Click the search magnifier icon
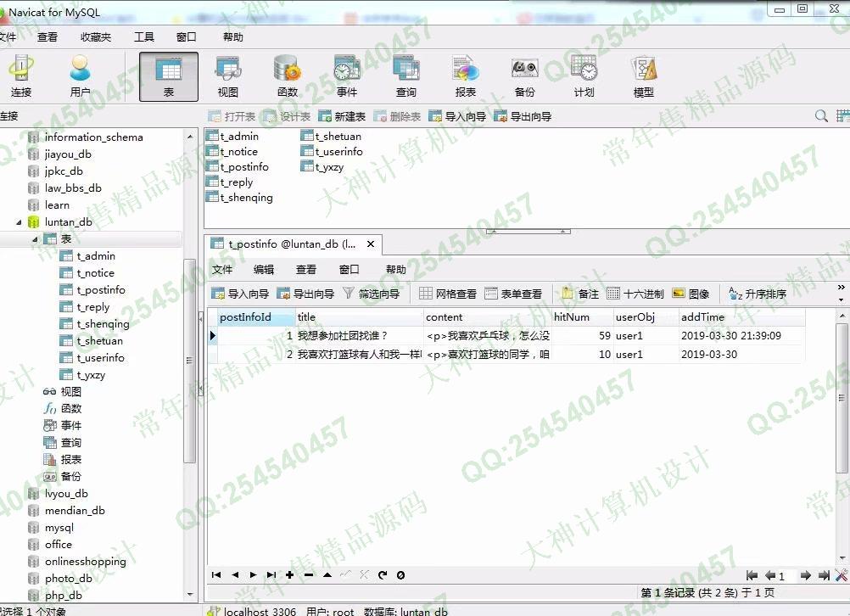 (x=821, y=116)
